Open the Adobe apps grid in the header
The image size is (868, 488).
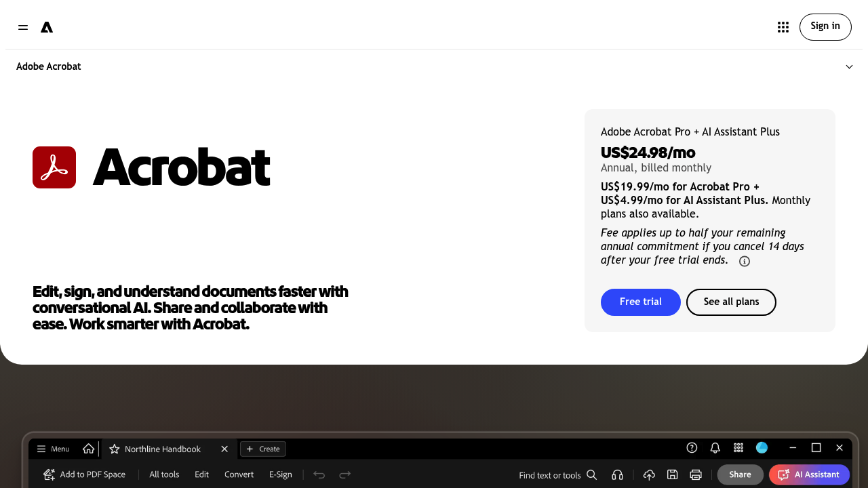783,27
